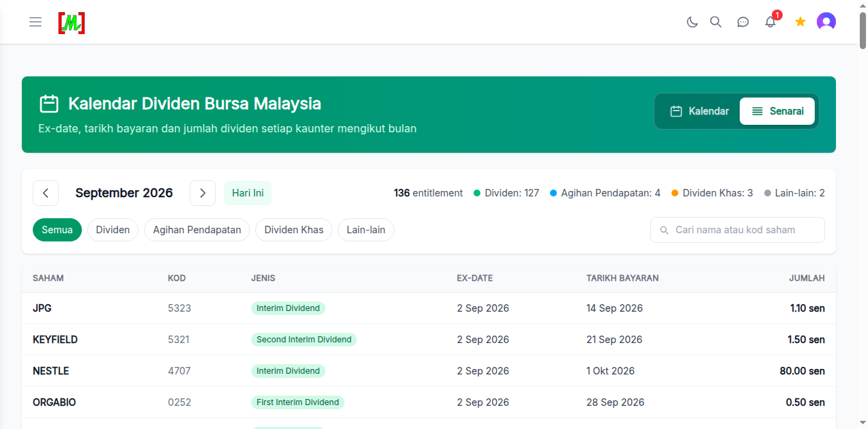Click the First Interim Dividend badge

tap(298, 402)
